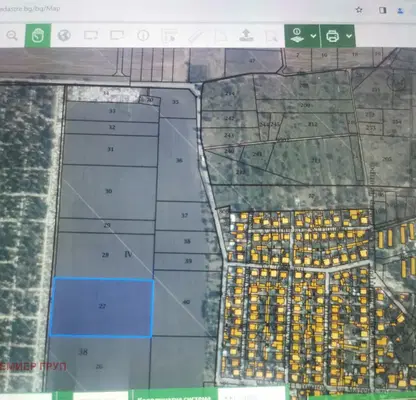Select parcel 30 on the map
416x400 pixels.
[x=108, y=192]
